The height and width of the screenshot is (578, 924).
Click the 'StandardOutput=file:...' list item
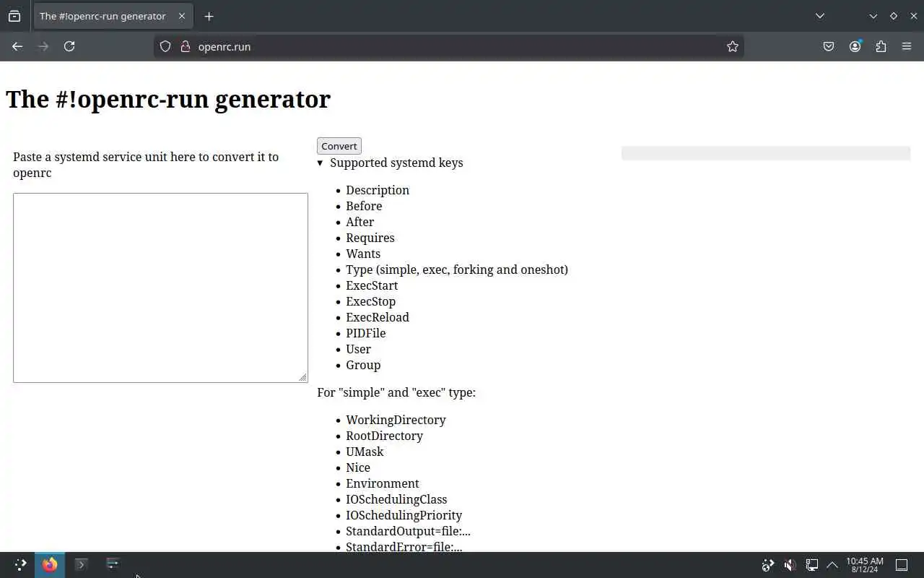coord(408,531)
